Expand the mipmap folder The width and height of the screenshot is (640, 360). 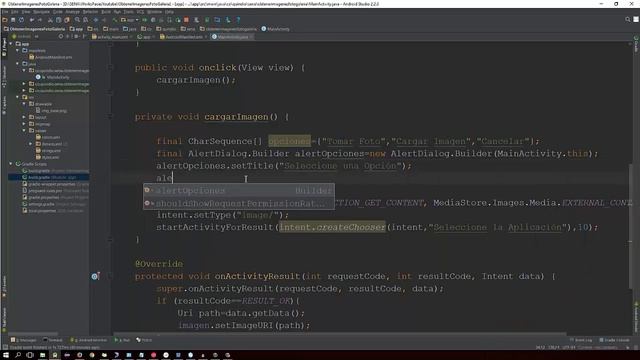tap(24, 124)
